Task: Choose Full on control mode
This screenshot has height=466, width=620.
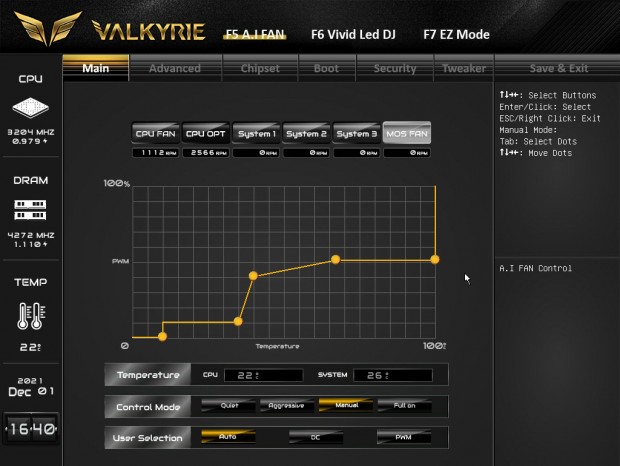Action: pos(405,406)
